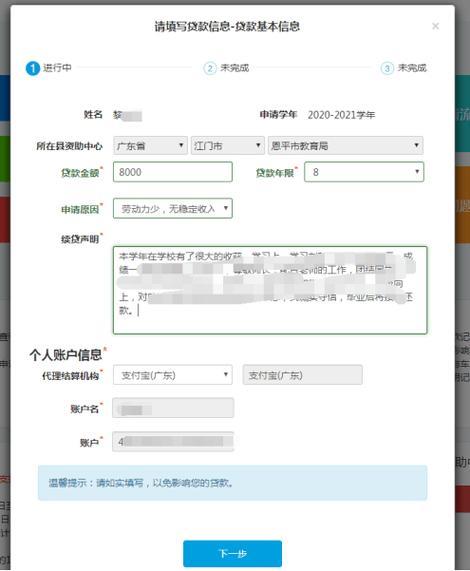The image size is (470, 571).
Task: Open the 江门市 city dropdown
Action: point(228,146)
